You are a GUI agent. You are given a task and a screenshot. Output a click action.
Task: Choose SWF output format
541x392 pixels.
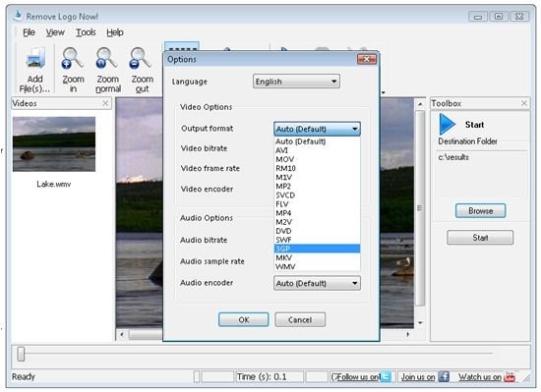(x=317, y=240)
